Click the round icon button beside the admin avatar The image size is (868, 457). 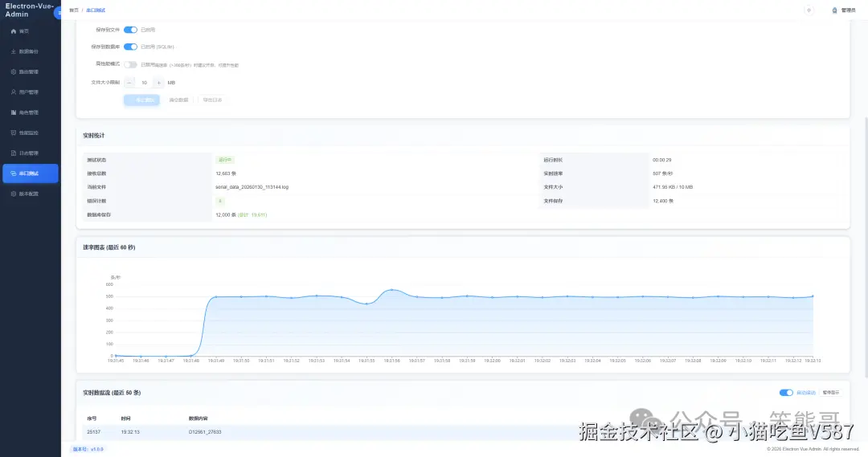click(x=809, y=10)
